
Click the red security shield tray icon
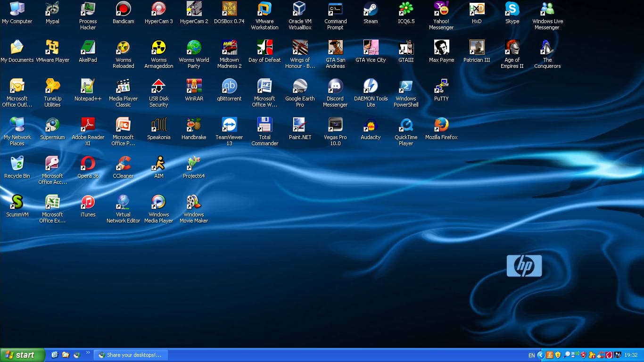pos(583,355)
